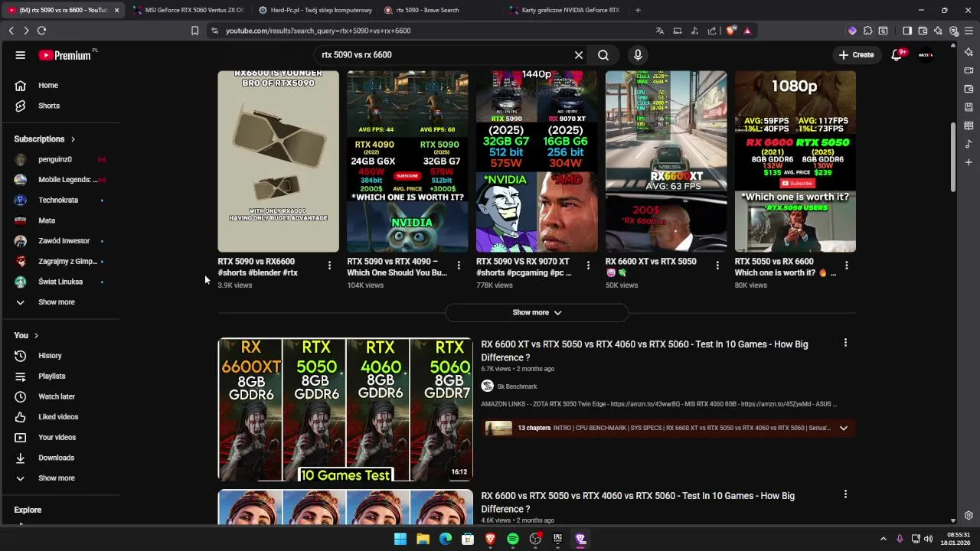Image resolution: width=980 pixels, height=551 pixels.
Task: Open options for RTX 5090 VS RTX 4090 short
Action: [x=459, y=266]
